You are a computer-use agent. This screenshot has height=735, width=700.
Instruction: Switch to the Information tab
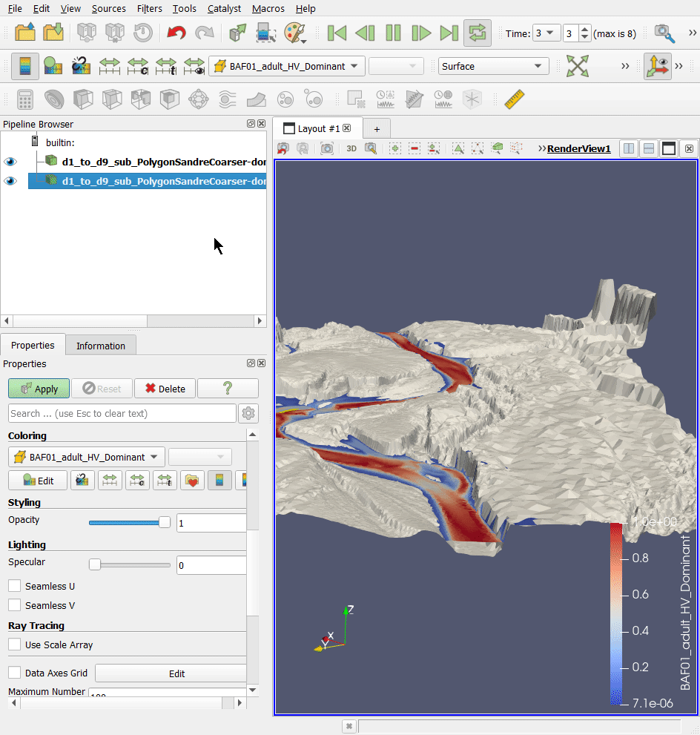101,346
